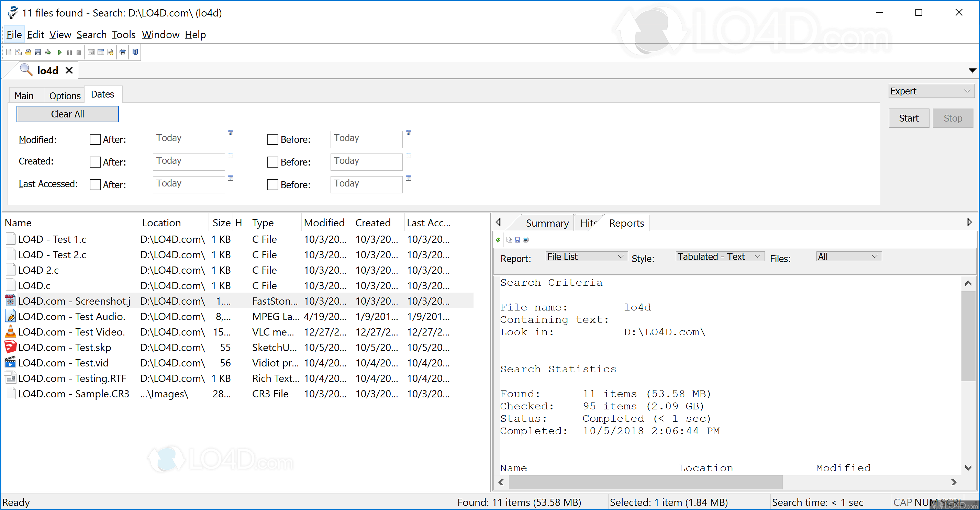Copy report contents using the copy icon

pyautogui.click(x=509, y=240)
